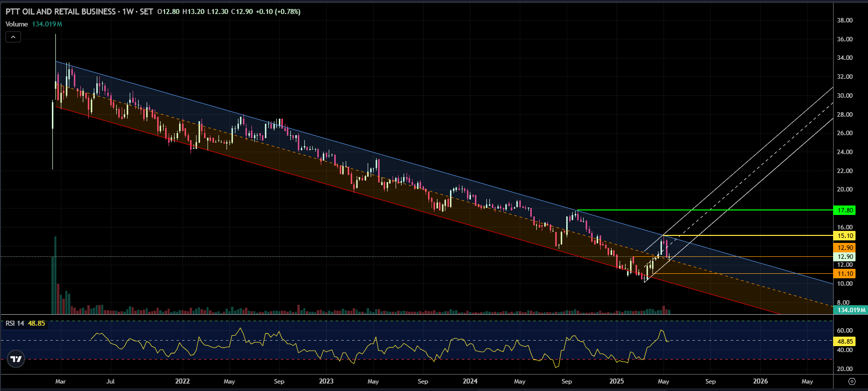The image size is (868, 391).
Task: Click the 22.00 price scale value
Action: tap(845, 171)
